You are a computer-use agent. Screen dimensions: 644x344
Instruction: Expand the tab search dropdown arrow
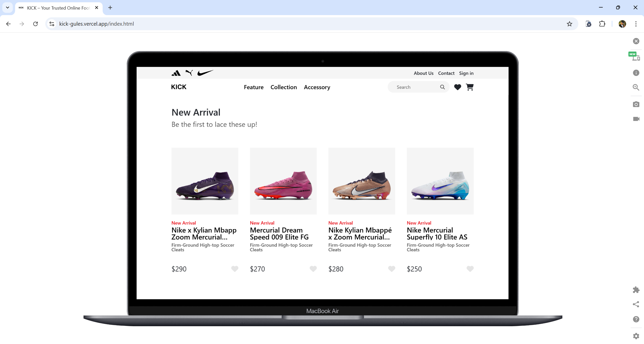[x=8, y=8]
